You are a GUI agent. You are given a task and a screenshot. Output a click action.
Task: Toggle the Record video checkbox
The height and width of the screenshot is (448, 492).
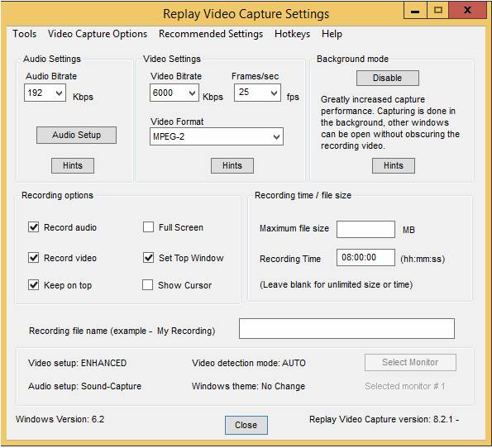click(x=34, y=258)
